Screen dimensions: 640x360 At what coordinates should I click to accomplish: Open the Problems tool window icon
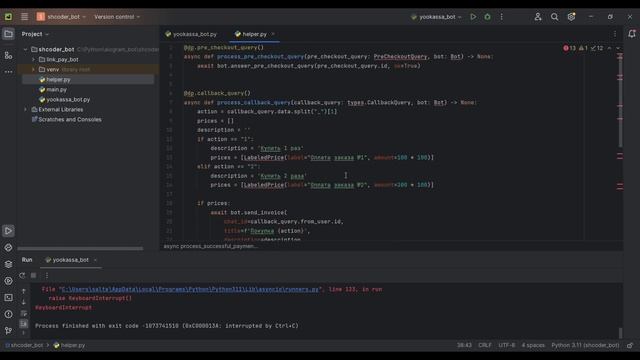point(8,314)
